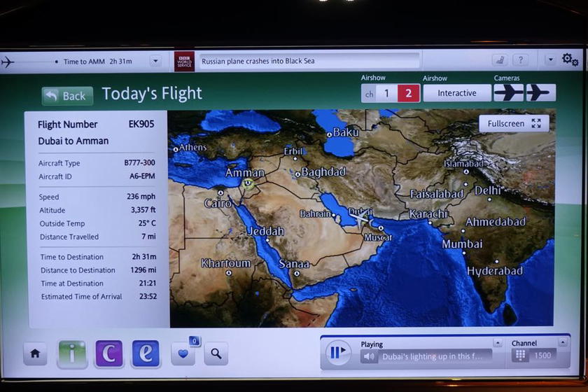Click the now playing track title
588x392 pixels.
432,356
